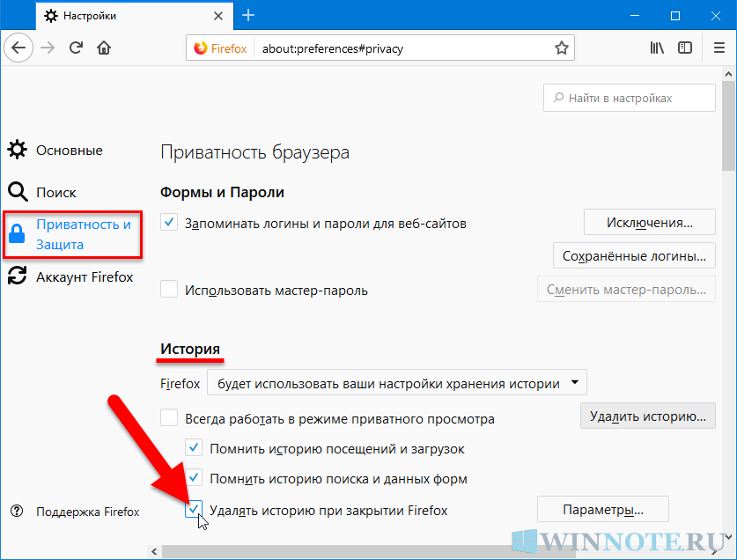Reload the current page
This screenshot has width=737, height=560.
pos(77,48)
